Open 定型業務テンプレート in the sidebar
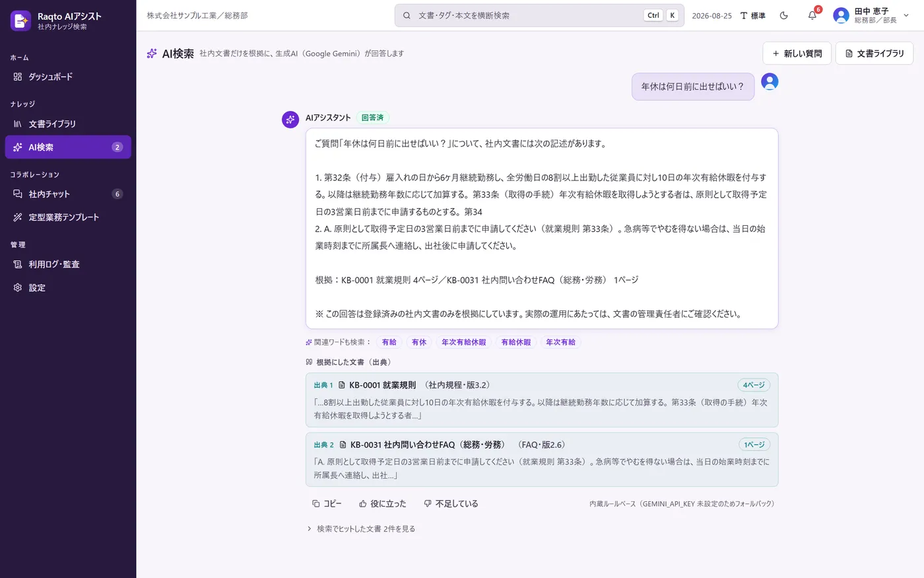 point(68,217)
